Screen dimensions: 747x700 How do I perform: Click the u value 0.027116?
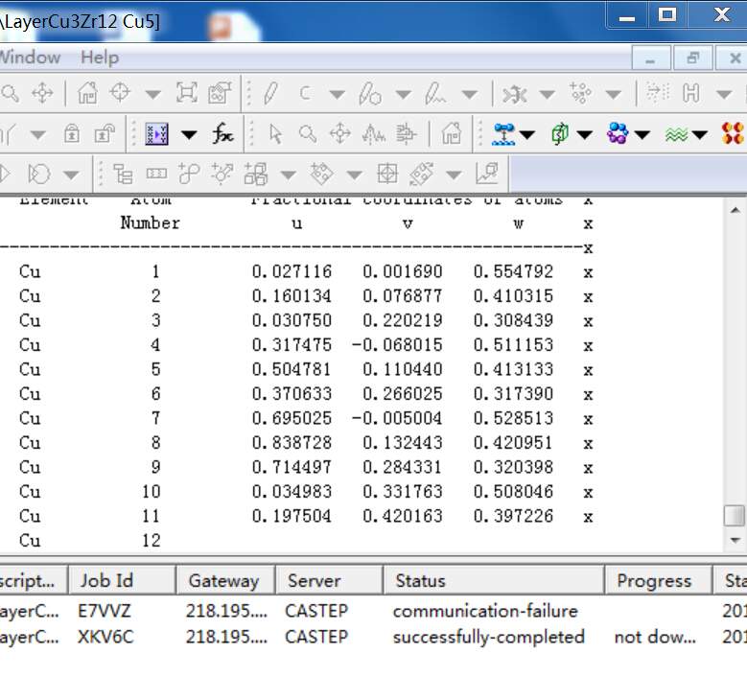tap(292, 271)
